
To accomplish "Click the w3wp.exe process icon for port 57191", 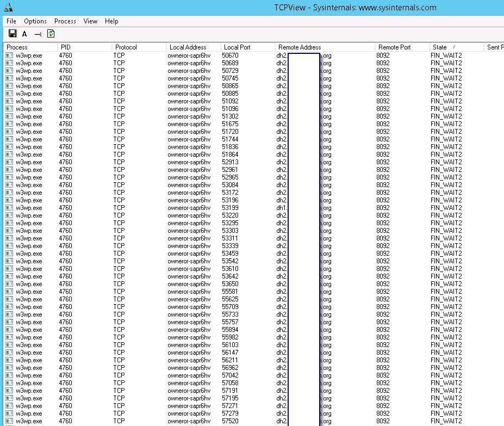I will pos(9,391).
